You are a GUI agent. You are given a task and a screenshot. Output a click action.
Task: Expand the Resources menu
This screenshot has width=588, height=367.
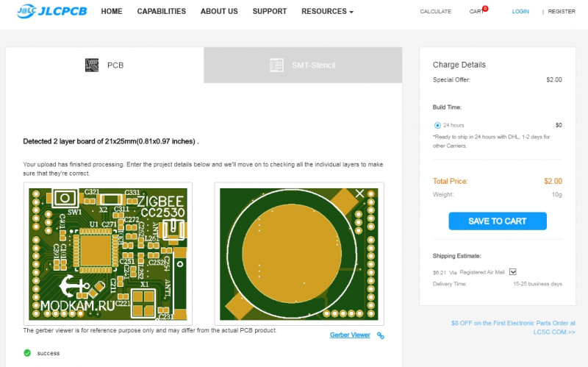[x=327, y=12]
